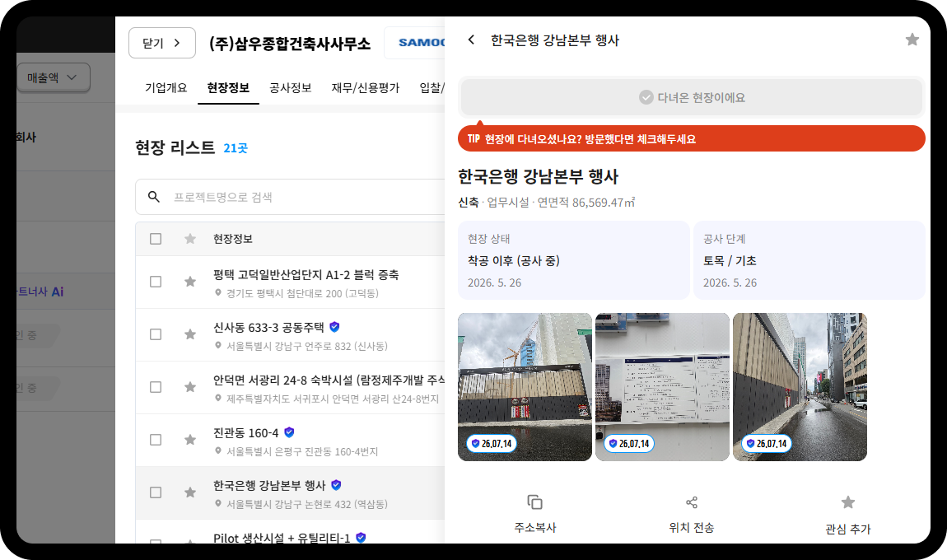Add to favorites with 관심 추가 star
The width and height of the screenshot is (947, 560).
848,502
